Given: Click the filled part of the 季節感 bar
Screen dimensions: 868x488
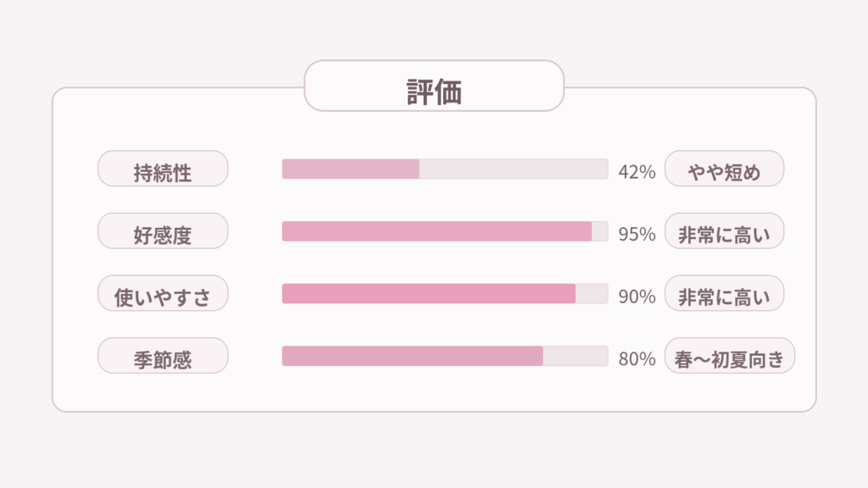Looking at the screenshot, I should click(412, 356).
